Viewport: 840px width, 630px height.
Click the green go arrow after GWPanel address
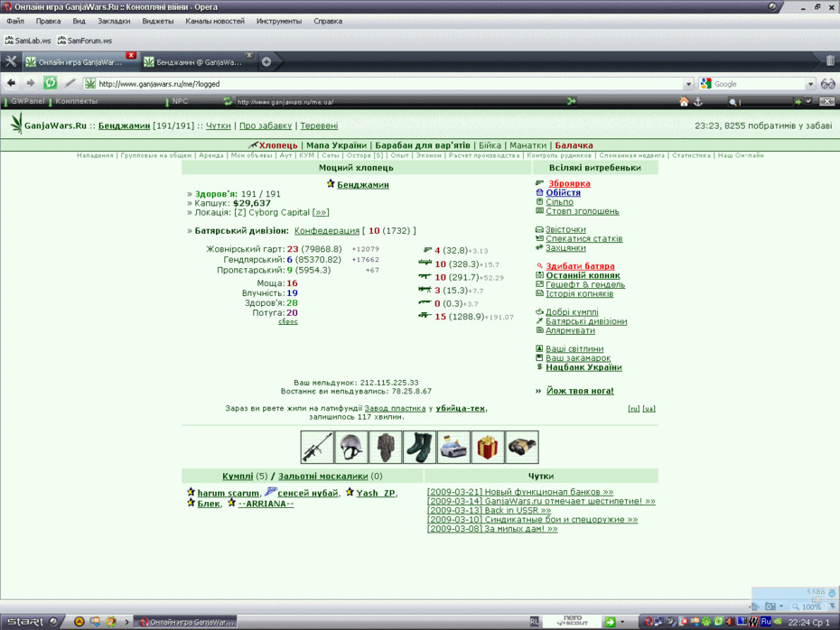[x=571, y=101]
